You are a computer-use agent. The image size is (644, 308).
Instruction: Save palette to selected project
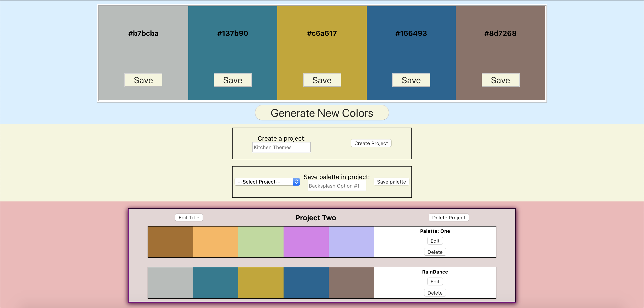391,182
